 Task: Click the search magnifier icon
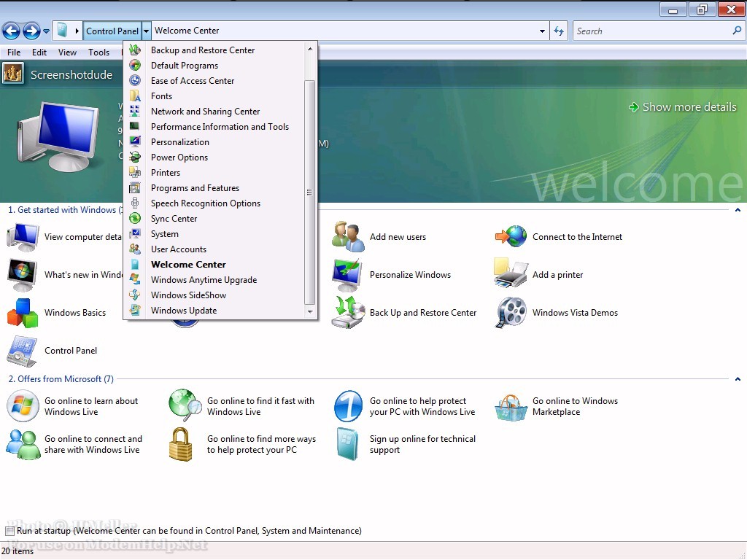point(737,31)
